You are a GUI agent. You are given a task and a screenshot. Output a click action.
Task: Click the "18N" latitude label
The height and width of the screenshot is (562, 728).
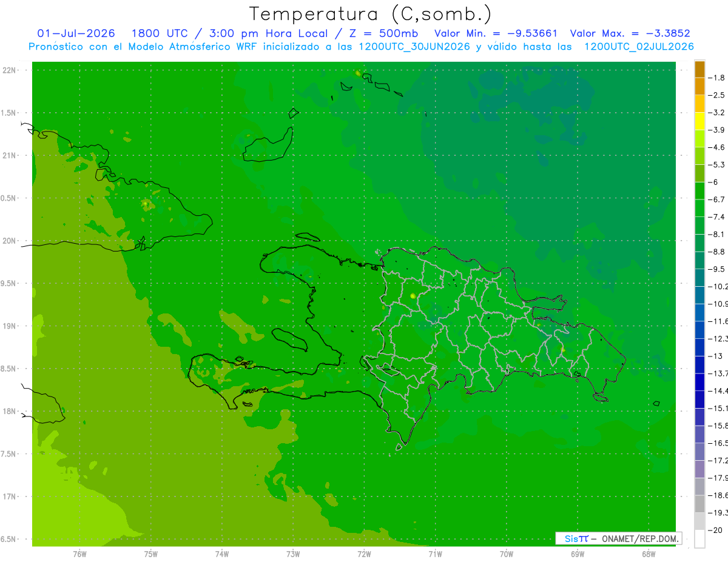9,412
